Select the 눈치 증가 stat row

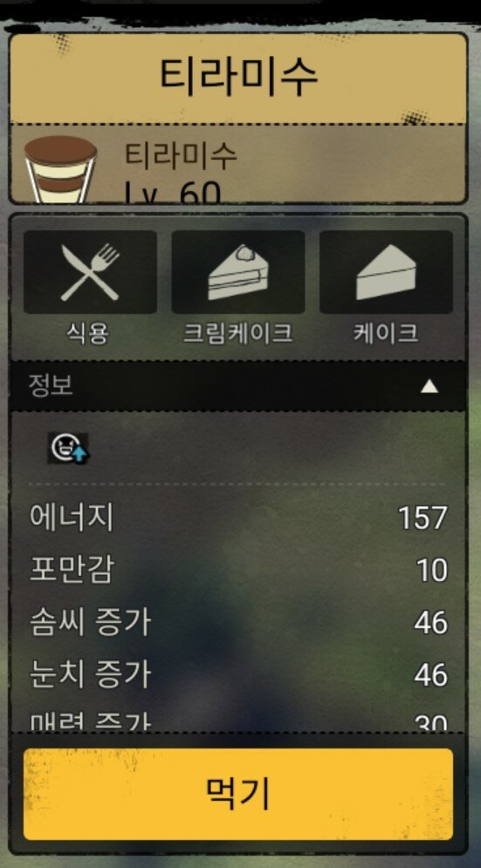tap(238, 674)
